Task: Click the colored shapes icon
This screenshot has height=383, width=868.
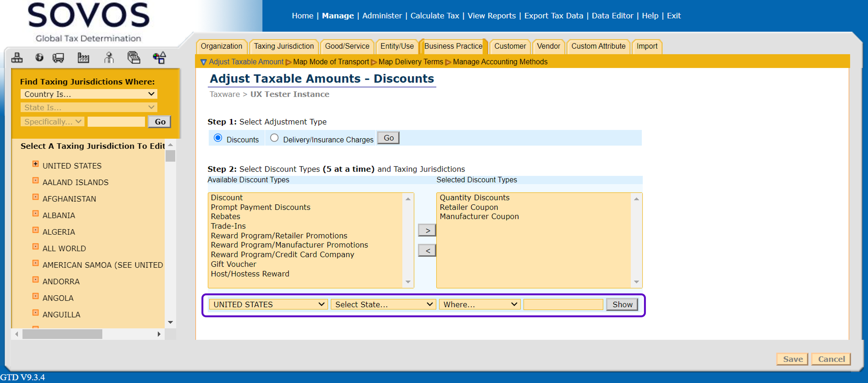Action: 159,58
